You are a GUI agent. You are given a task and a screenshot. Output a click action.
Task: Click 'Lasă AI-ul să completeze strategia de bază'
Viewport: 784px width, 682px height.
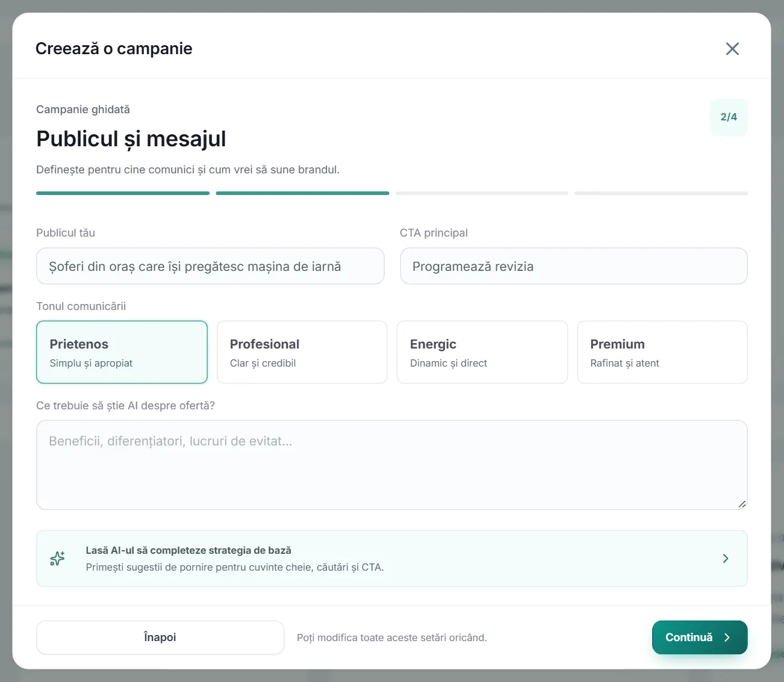click(188, 550)
